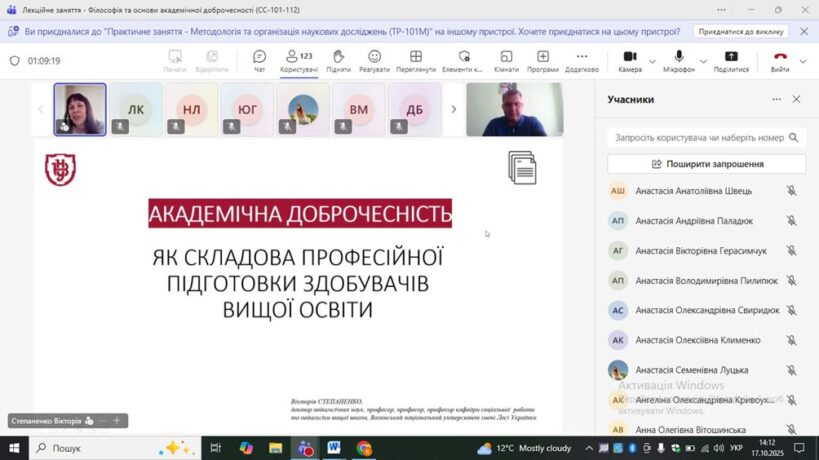819x460 pixels.
Task: Expand microphone options dropdown arrow
Action: pos(703,60)
